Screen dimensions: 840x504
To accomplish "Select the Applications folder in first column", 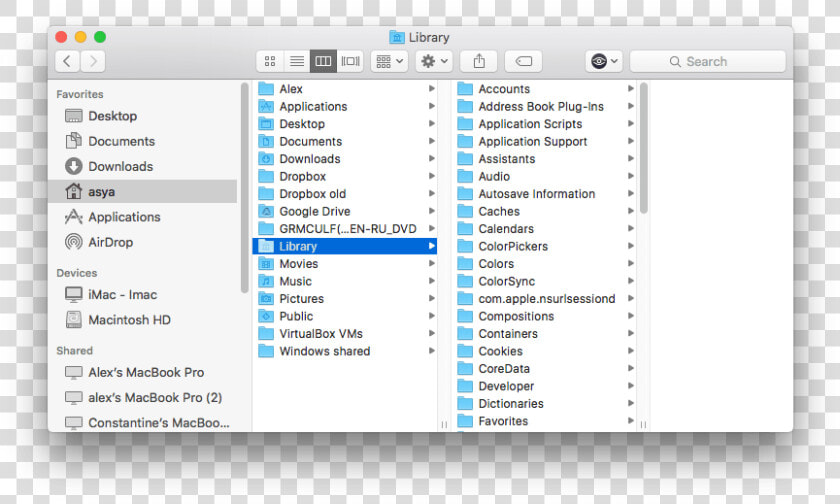I will click(x=344, y=106).
